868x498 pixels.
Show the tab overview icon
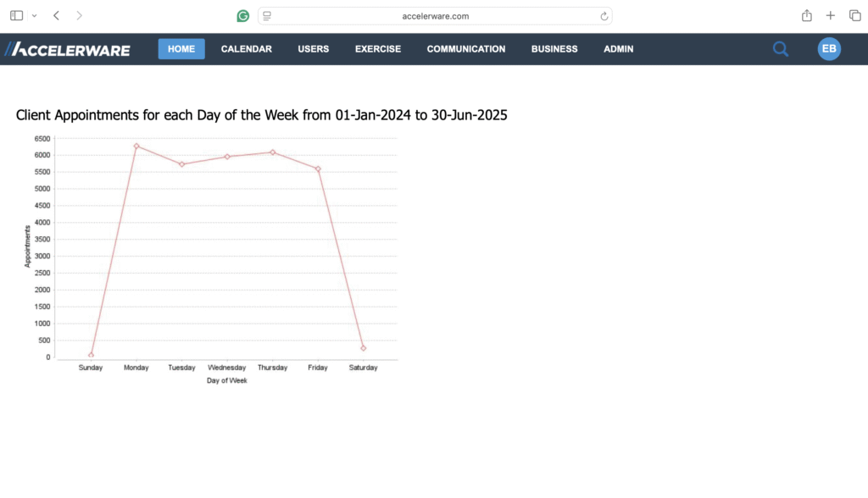point(854,15)
